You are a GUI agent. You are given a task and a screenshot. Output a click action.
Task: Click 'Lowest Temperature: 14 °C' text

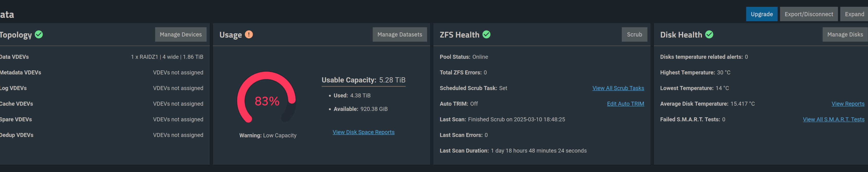[694, 88]
